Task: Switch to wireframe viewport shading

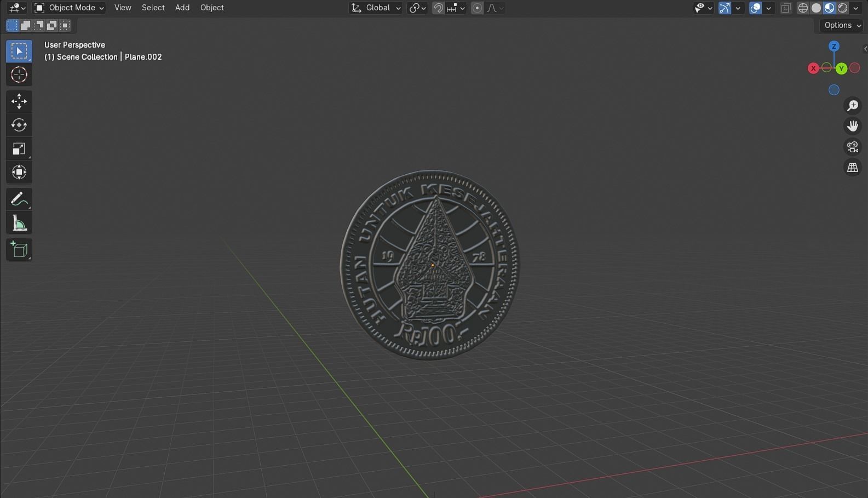Action: point(803,8)
